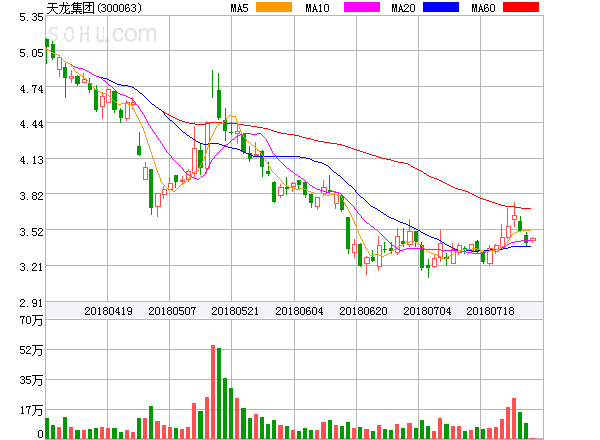The height and width of the screenshot is (440, 600).
Task: Click the 3.82 price axis label
Action: (x=31, y=196)
